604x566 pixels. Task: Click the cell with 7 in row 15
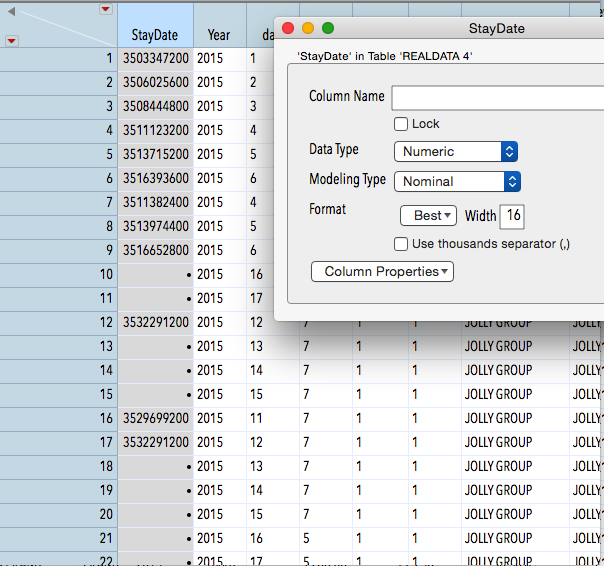pyautogui.click(x=326, y=395)
